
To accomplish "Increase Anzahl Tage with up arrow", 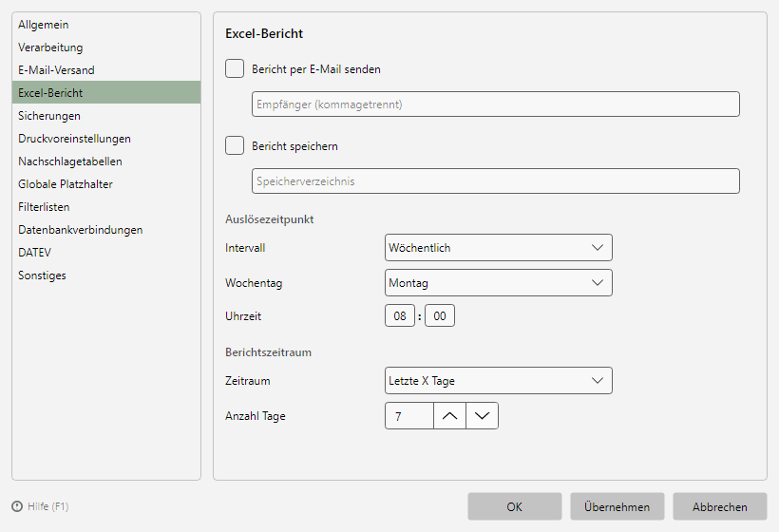I will (449, 416).
